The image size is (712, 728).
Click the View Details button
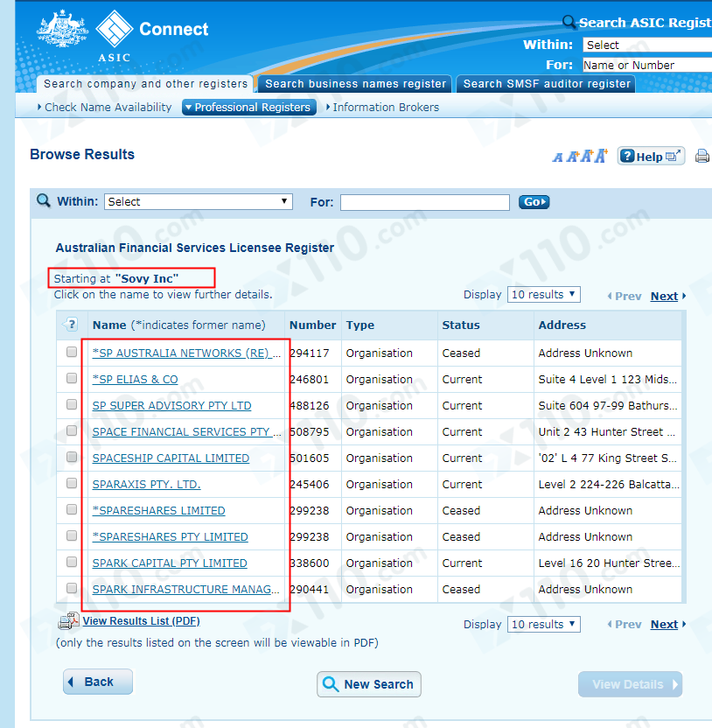(x=630, y=684)
